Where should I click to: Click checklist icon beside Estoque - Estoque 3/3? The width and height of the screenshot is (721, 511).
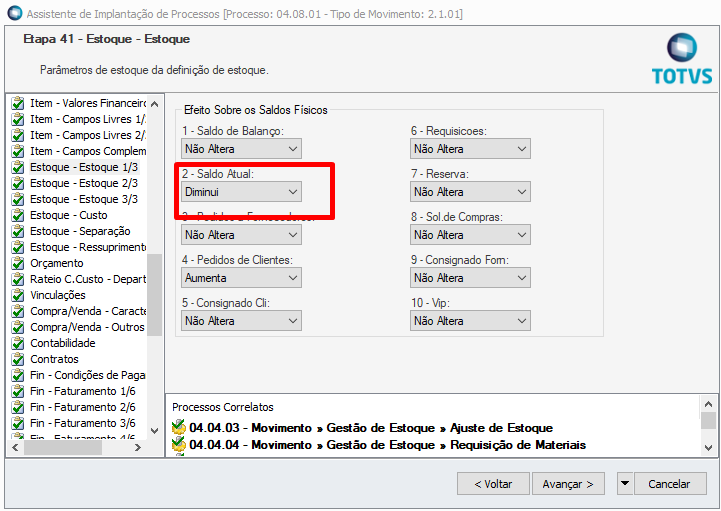(17, 199)
